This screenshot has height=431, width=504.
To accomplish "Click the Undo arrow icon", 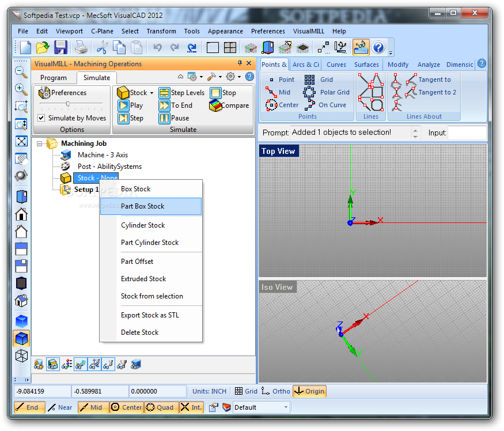I will pyautogui.click(x=157, y=48).
